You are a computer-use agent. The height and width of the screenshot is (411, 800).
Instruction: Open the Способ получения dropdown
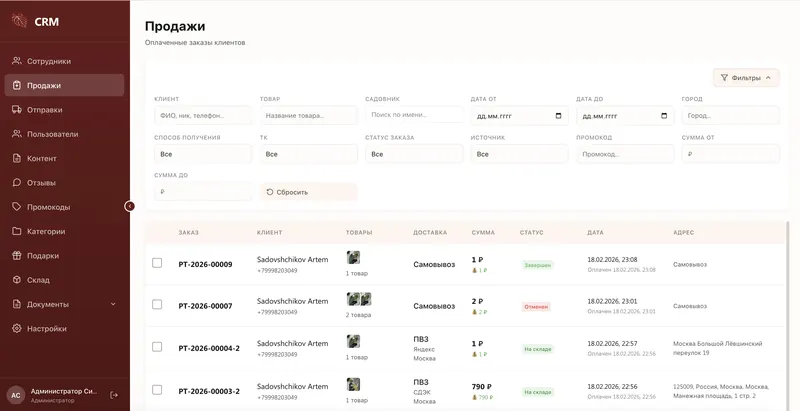pyautogui.click(x=203, y=154)
